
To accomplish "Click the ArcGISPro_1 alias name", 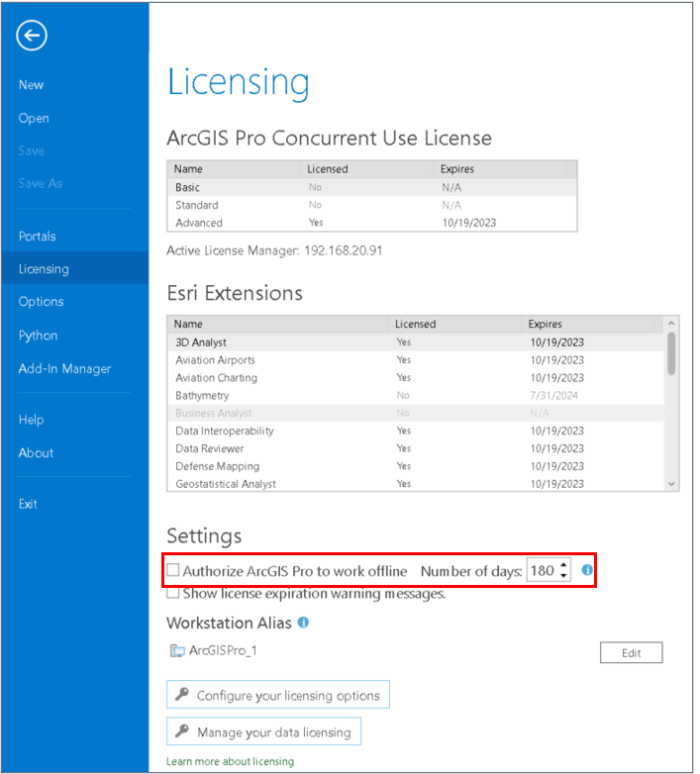I will tap(223, 651).
